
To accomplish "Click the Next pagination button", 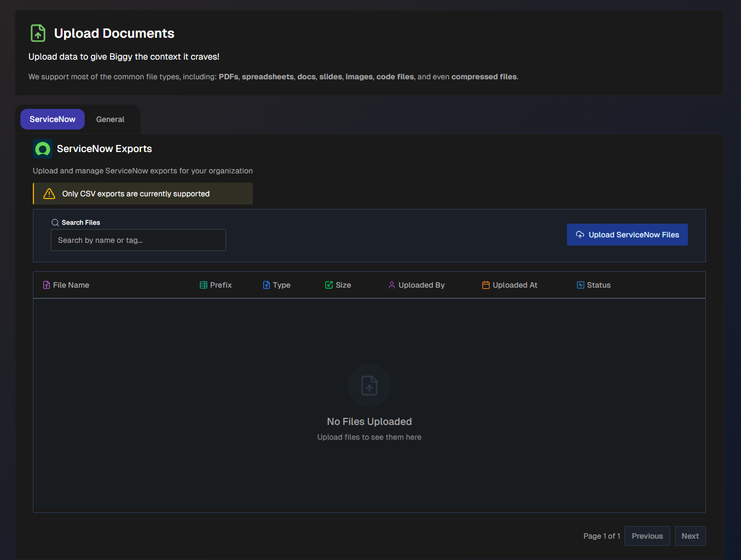I will [x=690, y=536].
